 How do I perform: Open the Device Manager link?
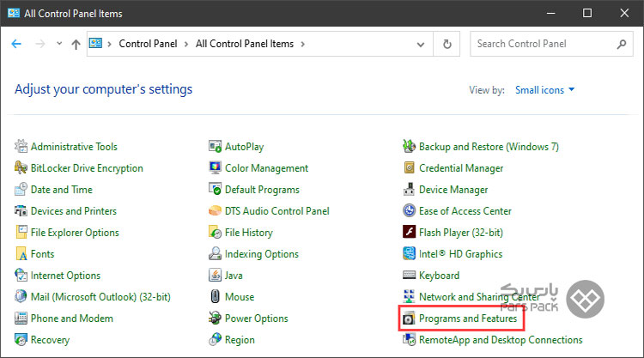pyautogui.click(x=453, y=190)
